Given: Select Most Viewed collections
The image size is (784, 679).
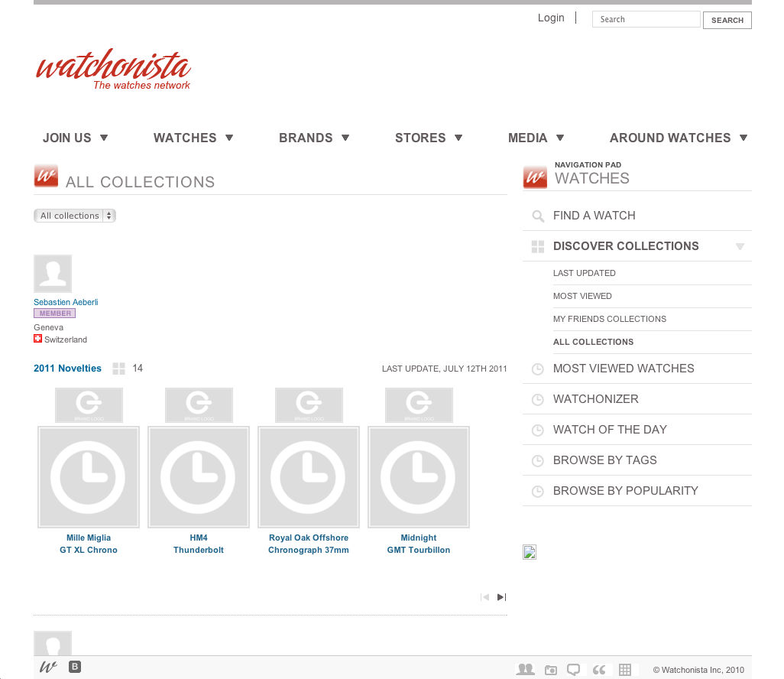Looking at the screenshot, I should pos(582,296).
